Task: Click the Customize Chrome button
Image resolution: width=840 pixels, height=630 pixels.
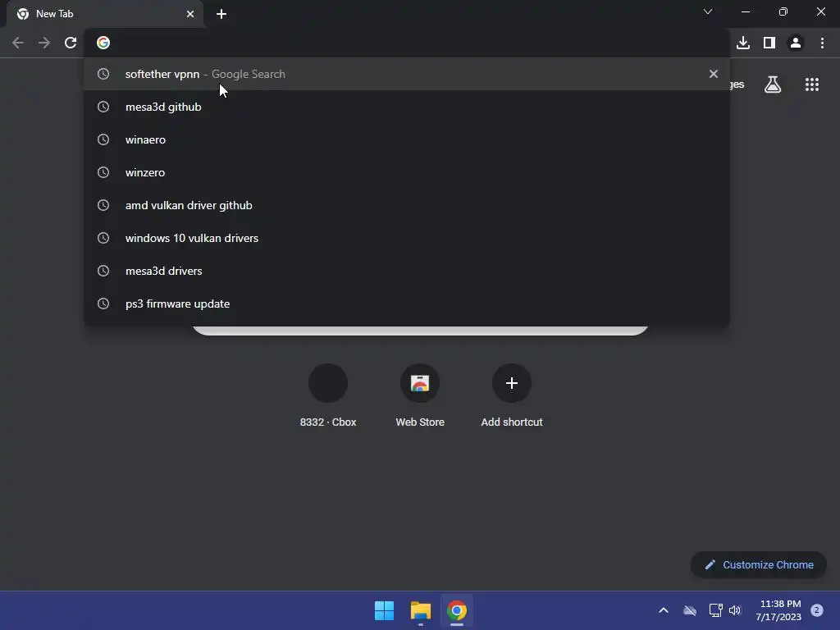Action: tap(759, 564)
